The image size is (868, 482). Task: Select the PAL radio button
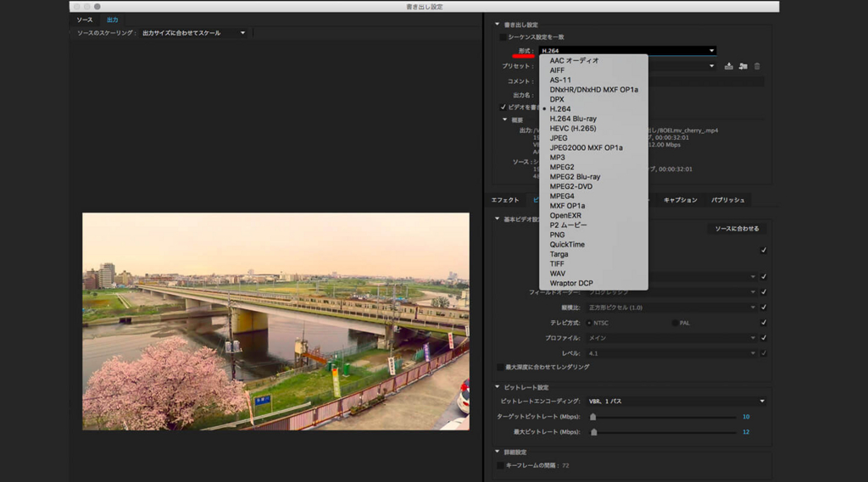pos(675,323)
